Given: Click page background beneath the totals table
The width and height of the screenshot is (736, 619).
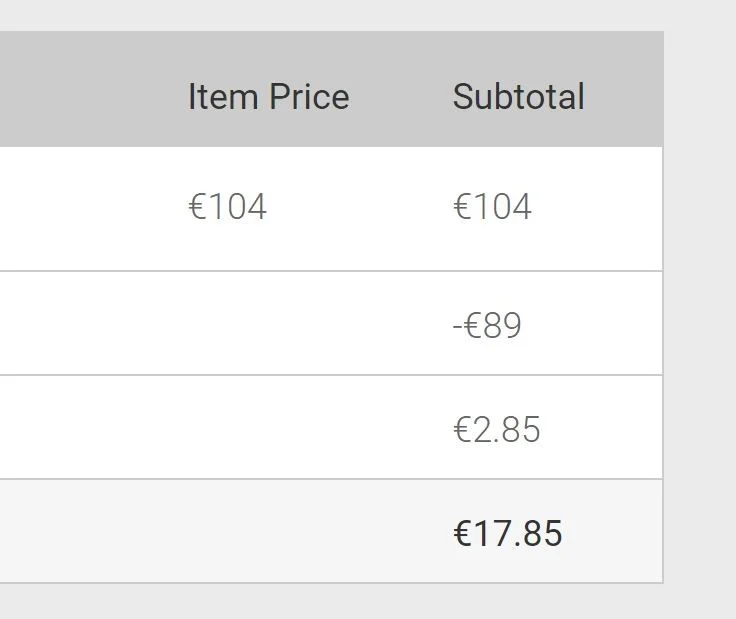Looking at the screenshot, I should (x=329, y=602).
